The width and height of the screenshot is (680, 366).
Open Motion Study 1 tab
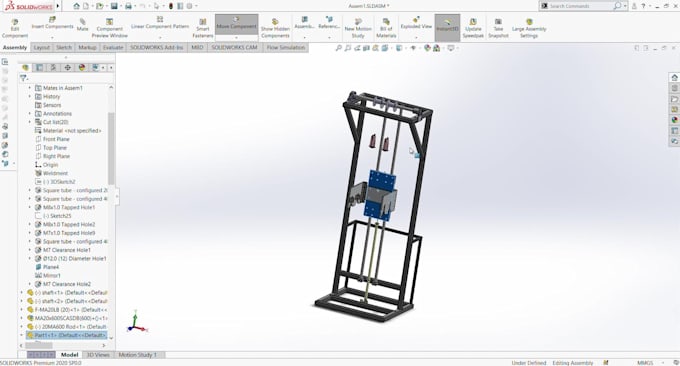(x=137, y=355)
